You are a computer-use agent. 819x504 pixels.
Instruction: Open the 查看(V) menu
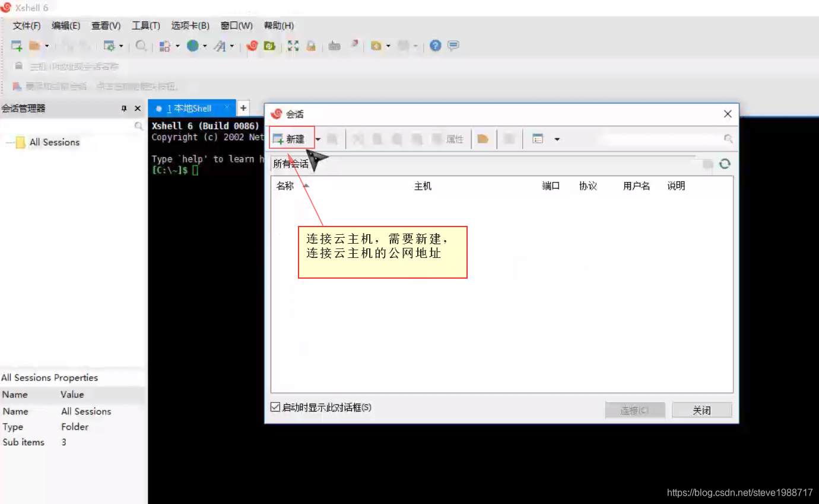click(x=106, y=25)
